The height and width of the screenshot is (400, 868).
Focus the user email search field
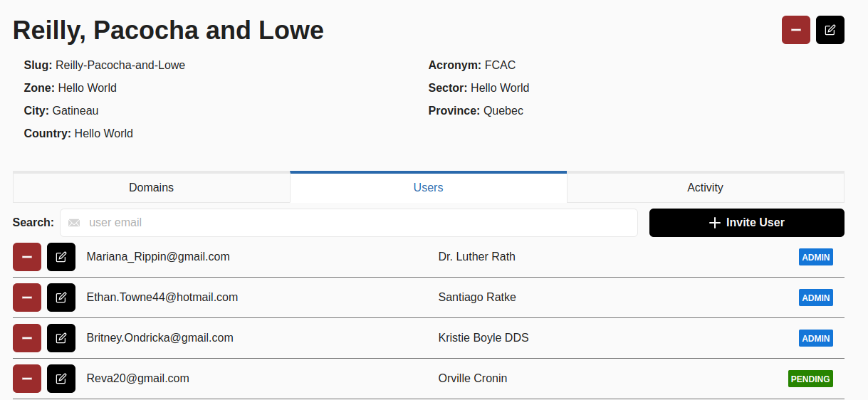pos(356,223)
